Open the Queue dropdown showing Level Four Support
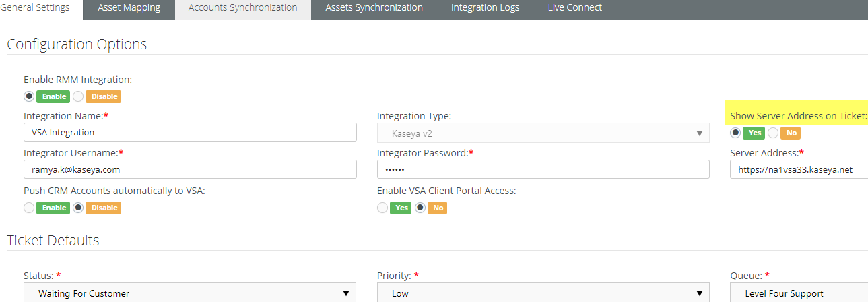 [x=799, y=293]
